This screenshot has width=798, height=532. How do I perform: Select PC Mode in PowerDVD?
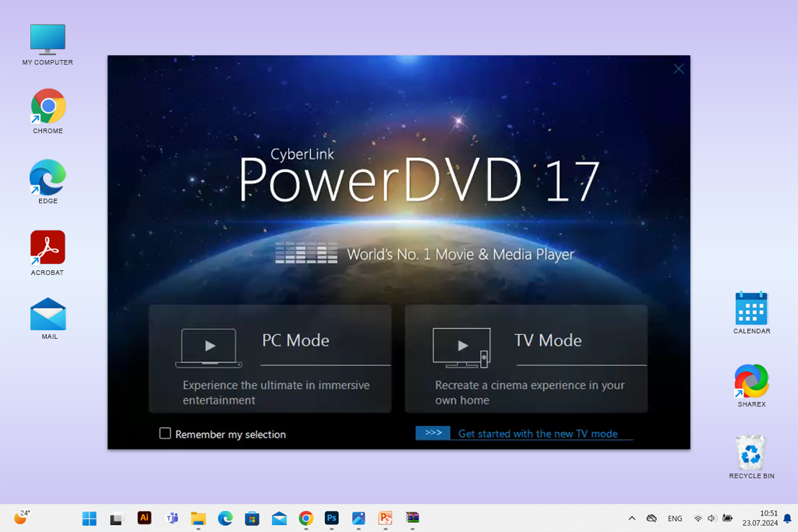(x=270, y=358)
